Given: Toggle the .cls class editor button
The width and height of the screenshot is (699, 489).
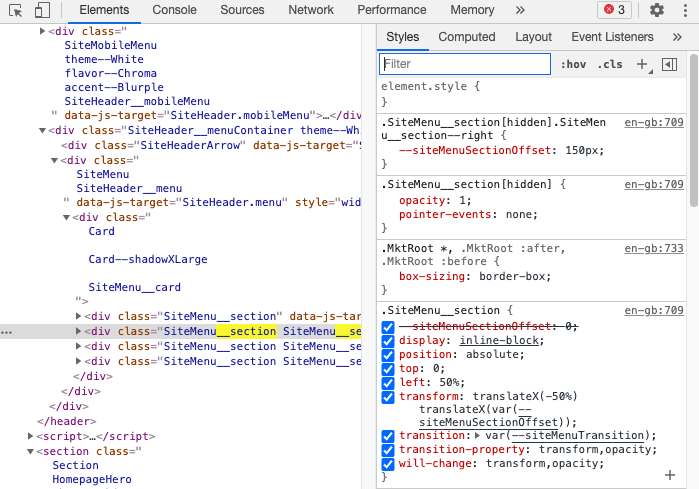Looking at the screenshot, I should pos(610,65).
